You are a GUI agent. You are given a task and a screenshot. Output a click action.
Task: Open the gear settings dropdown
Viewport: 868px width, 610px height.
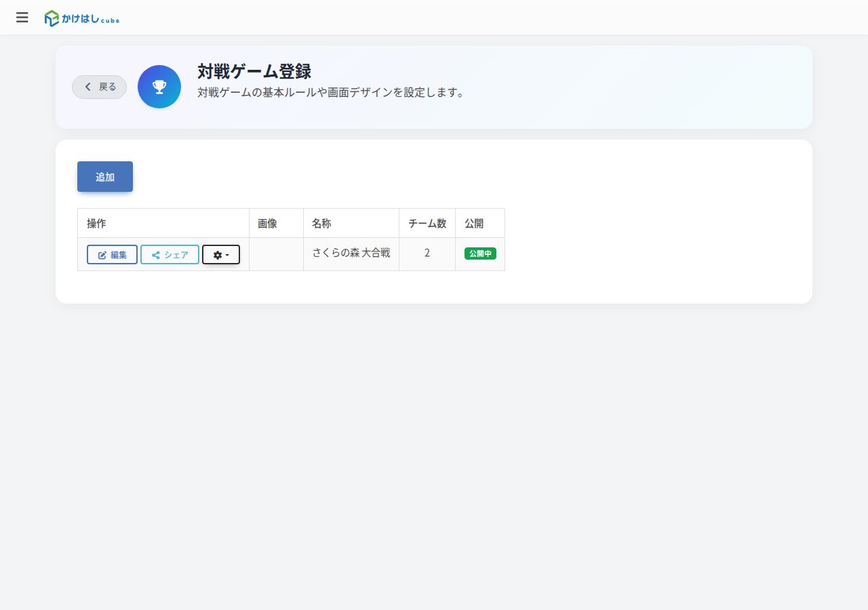pos(221,255)
